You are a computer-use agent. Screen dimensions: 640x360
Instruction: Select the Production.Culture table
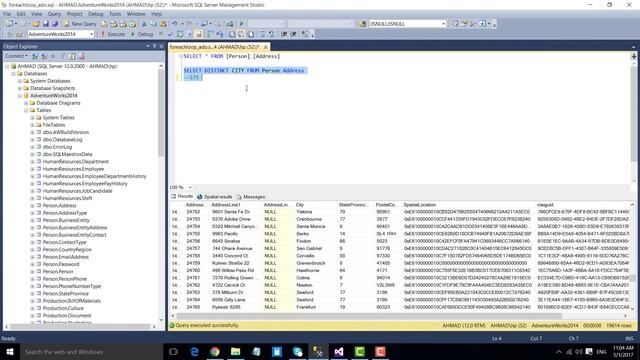63,308
